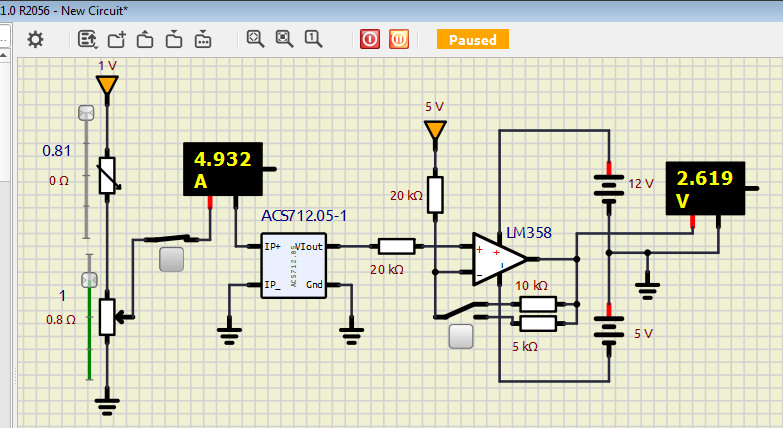Click the zoom to selection icon
This screenshot has height=428, width=783.
(x=284, y=39)
